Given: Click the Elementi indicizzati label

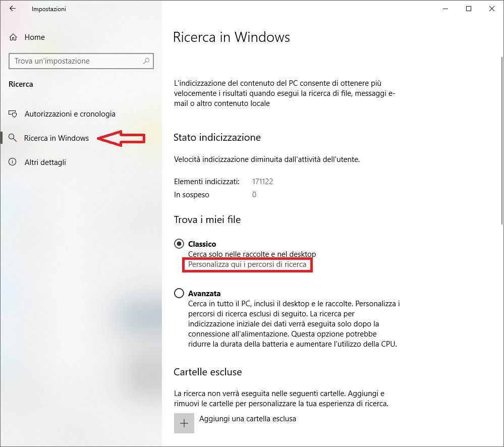Looking at the screenshot, I should tap(207, 182).
